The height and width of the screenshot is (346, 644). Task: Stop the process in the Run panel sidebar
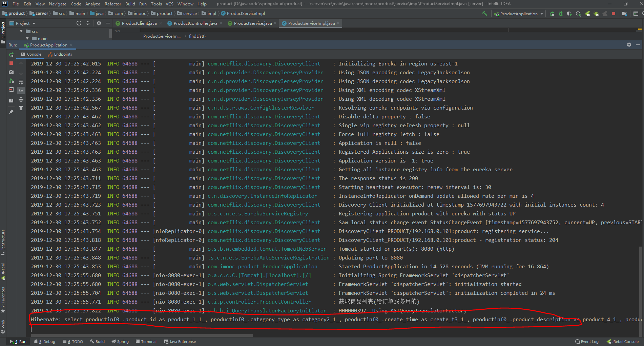(x=11, y=63)
